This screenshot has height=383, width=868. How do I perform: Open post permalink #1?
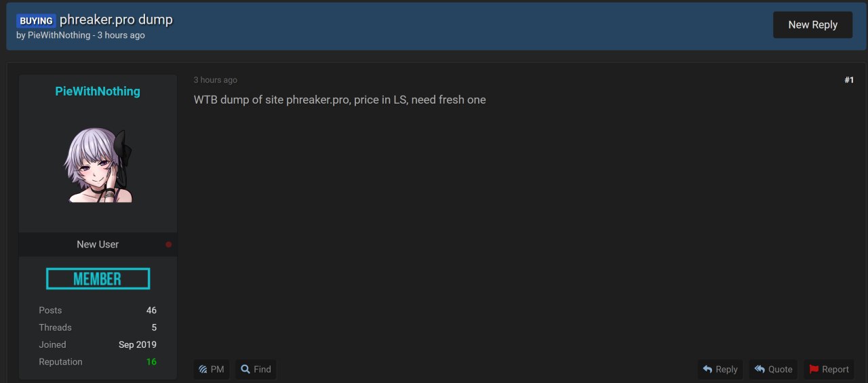tap(849, 80)
